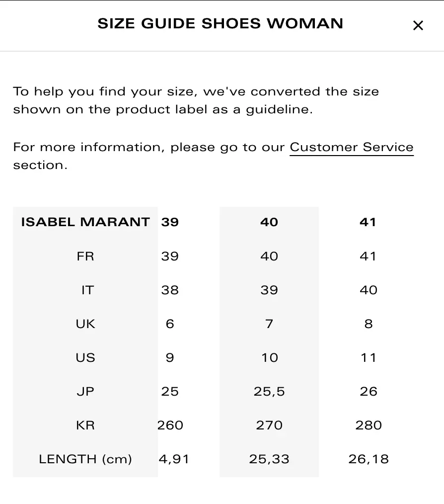Select bold size 40 column header
Image resolution: width=444 pixels, height=504 pixels.
[269, 222]
